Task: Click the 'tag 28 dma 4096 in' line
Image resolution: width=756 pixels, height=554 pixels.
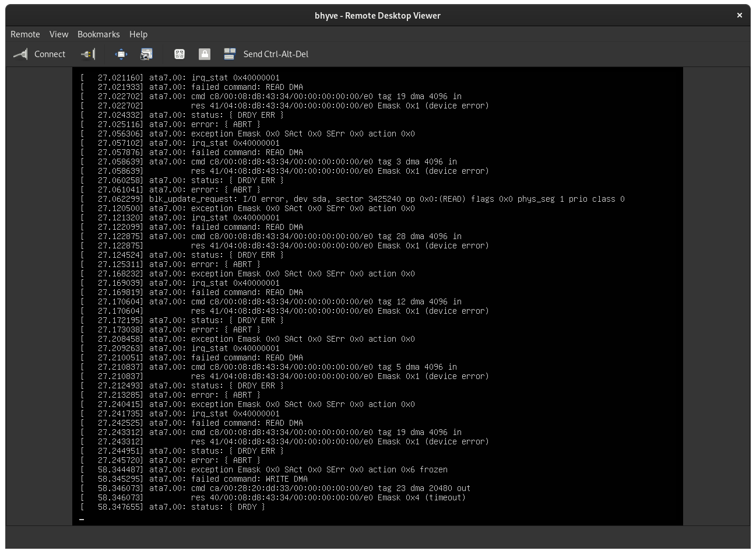Action: [271, 236]
